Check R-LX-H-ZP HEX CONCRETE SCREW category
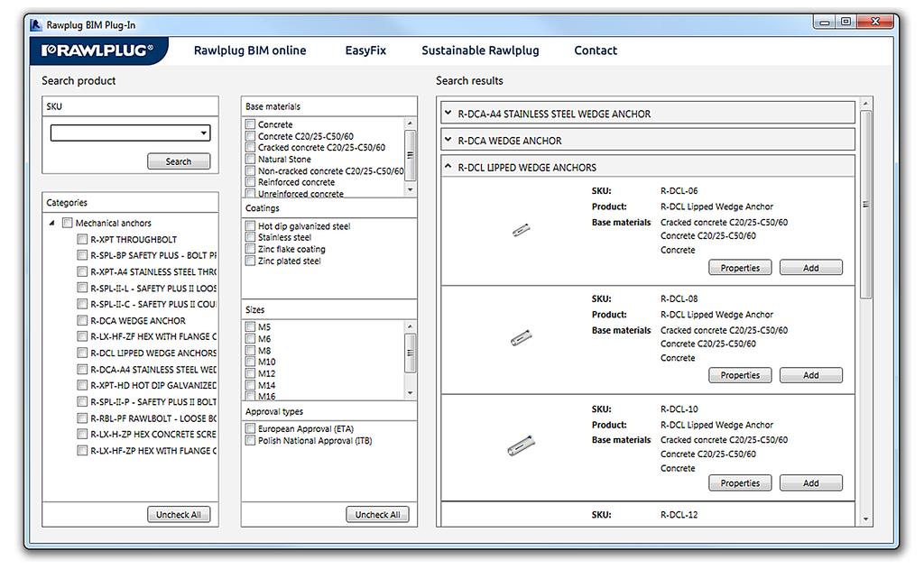Image resolution: width=924 pixels, height=569 pixels. (x=82, y=434)
